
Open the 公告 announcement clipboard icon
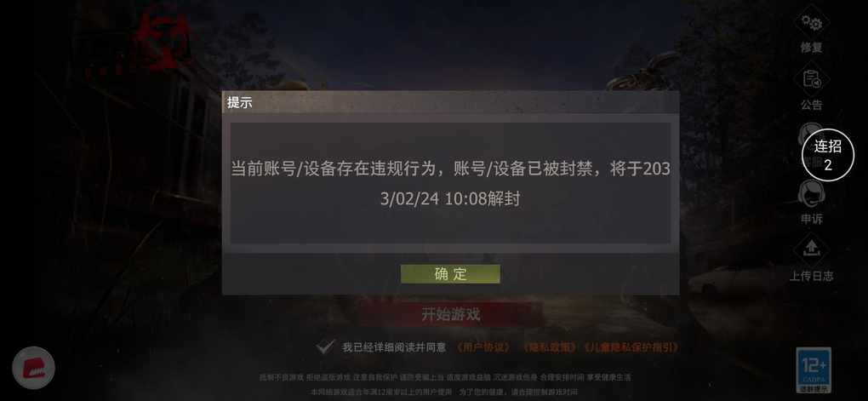point(812,80)
